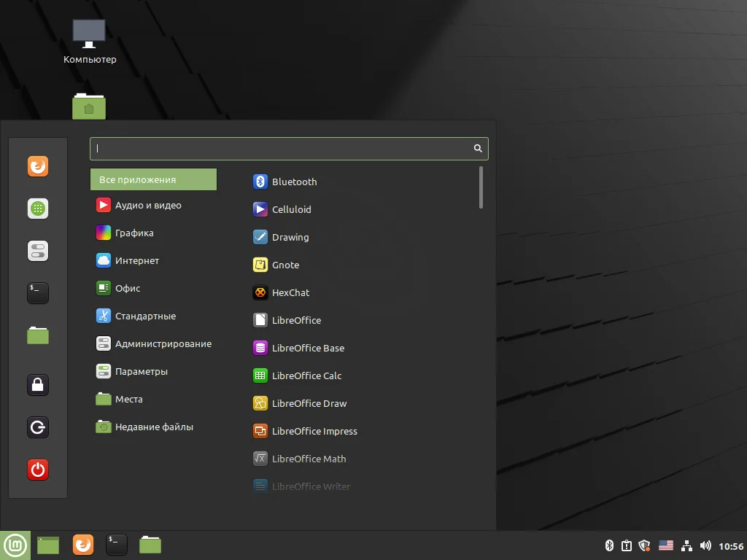
Task: Launch LibreOffice Calc from the app list
Action: point(306,376)
